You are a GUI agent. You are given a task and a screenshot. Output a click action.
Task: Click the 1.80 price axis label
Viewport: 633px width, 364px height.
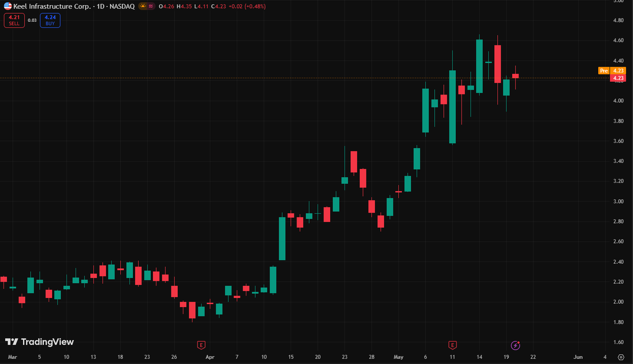point(619,322)
